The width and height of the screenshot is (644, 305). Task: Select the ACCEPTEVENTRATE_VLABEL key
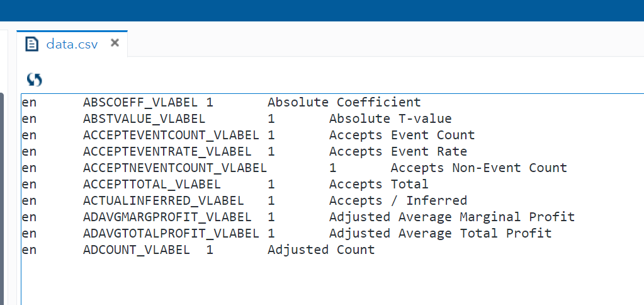(167, 151)
